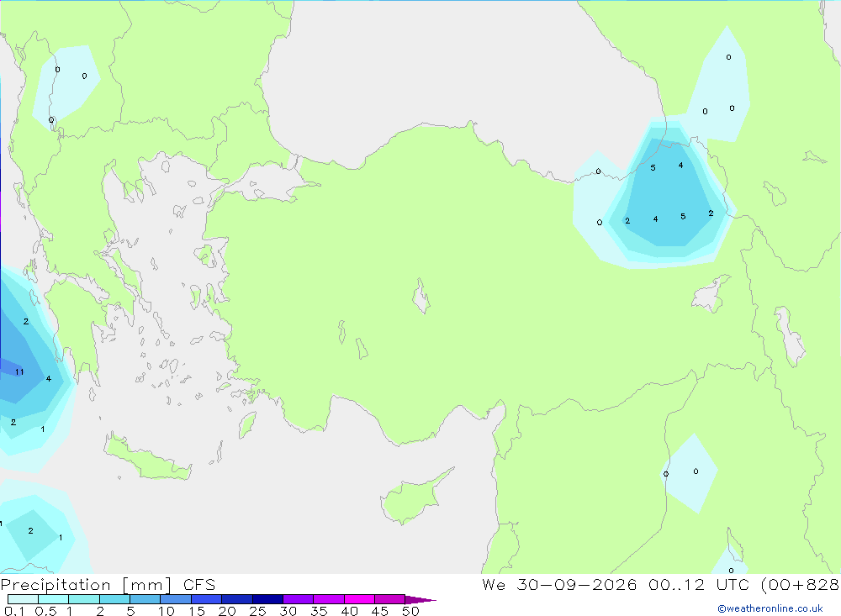Image resolution: width=841 pixels, height=616 pixels.
Task: Click the 25 mm dark navy legend swatch
Action: [x=267, y=599]
